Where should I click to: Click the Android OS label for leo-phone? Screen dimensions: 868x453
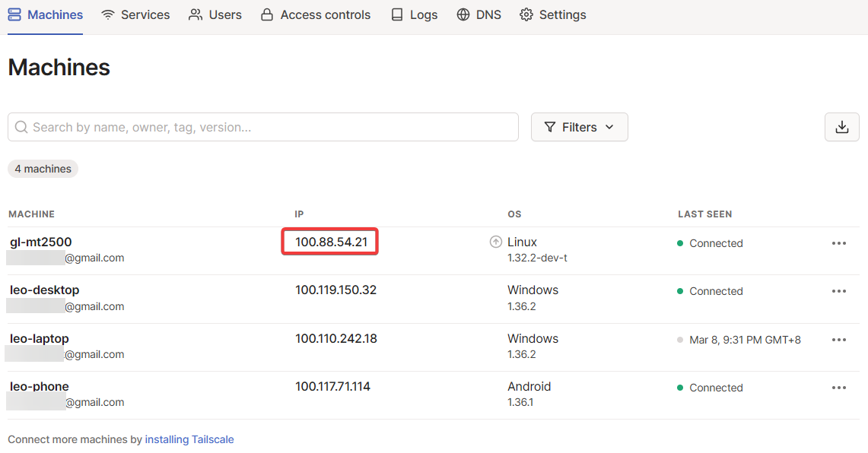pos(529,387)
